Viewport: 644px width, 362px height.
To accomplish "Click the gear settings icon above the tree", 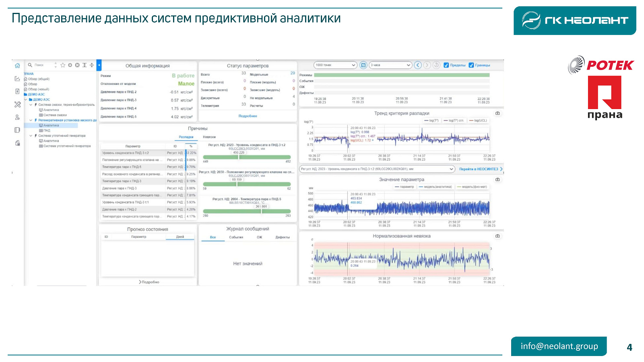I will 70,65.
